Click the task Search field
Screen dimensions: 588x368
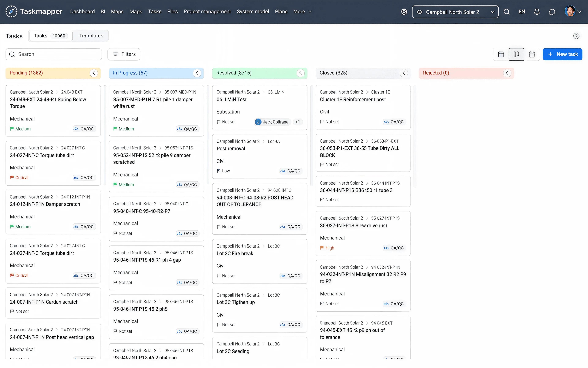pyautogui.click(x=54, y=54)
